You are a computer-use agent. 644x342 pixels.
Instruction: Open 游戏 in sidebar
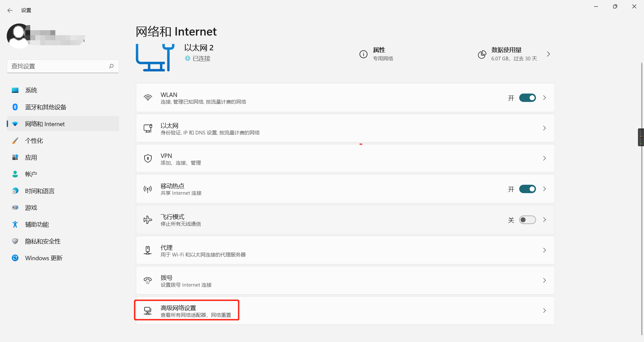pyautogui.click(x=63, y=208)
